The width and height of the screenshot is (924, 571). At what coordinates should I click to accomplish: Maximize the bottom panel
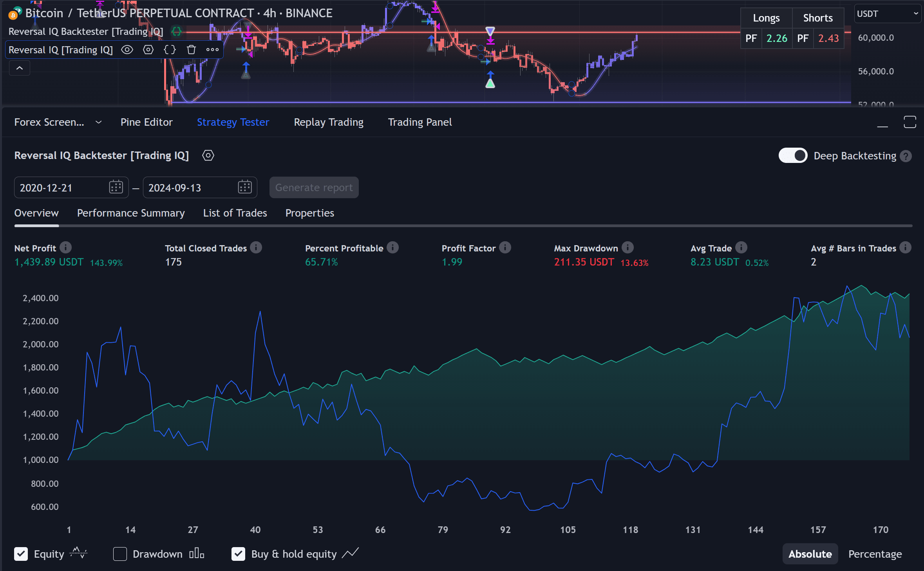[910, 122]
